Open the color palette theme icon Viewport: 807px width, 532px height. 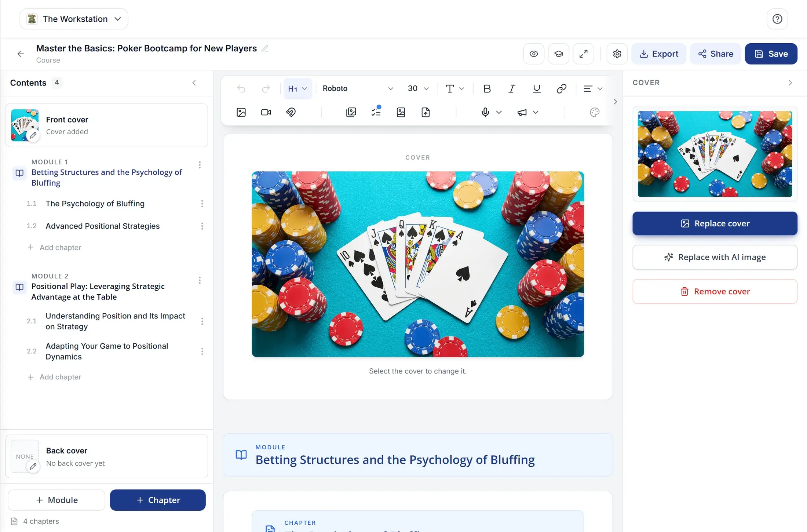[594, 112]
